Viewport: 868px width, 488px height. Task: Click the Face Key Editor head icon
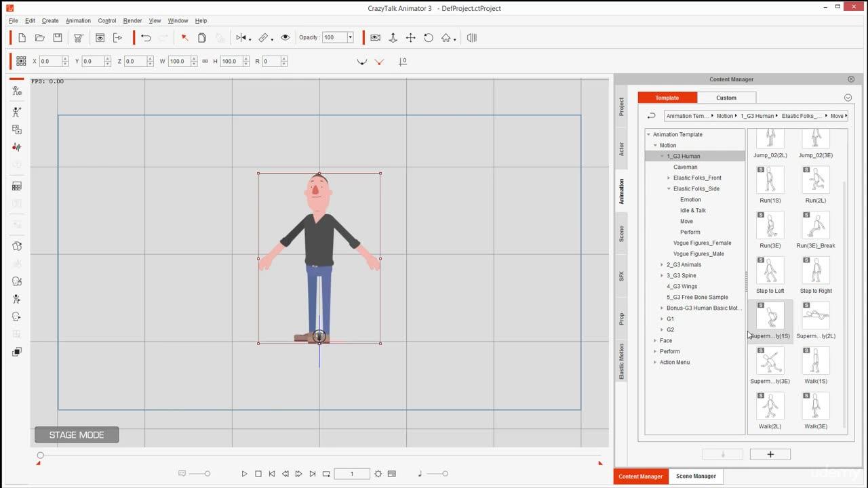pos(17,317)
